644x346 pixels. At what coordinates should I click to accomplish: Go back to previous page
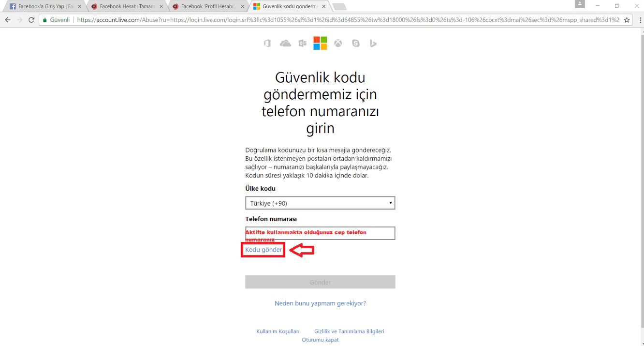coord(8,20)
